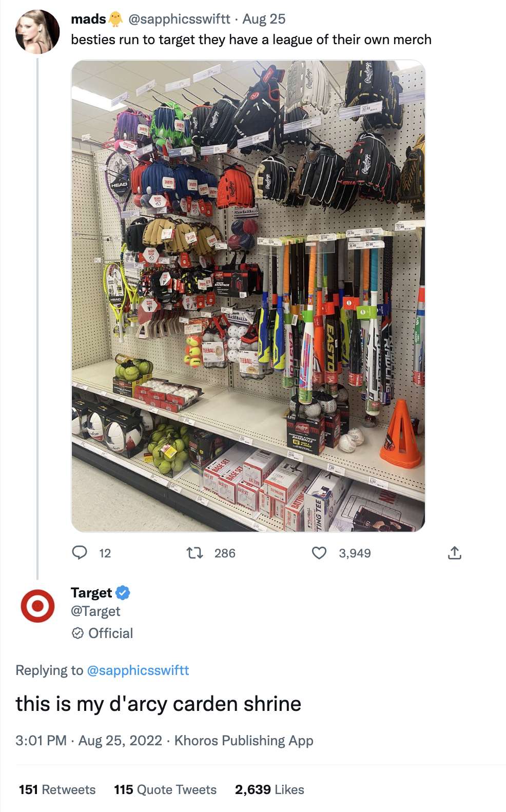Click the Target display name
Image resolution: width=506 pixels, height=812 pixels.
[x=91, y=593]
